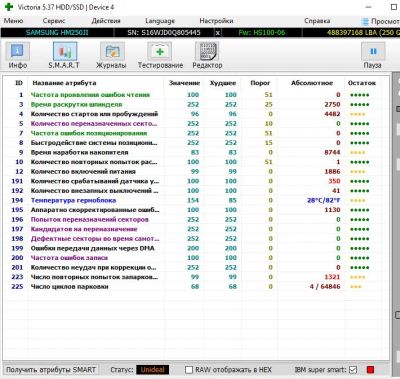Screen dimensions: 400x379
Task: Click the x next to serial number
Action: (x=217, y=33)
